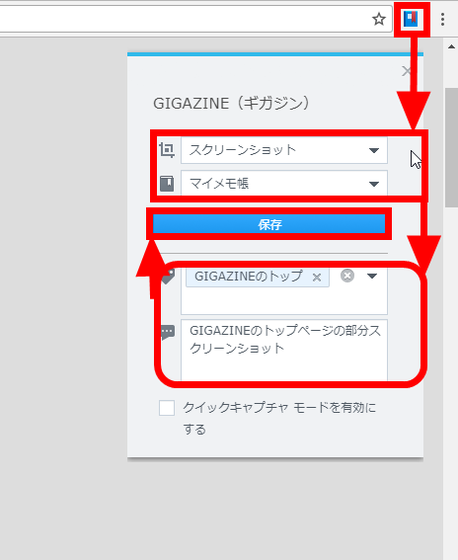Click the screenshot crop icon
458x560 pixels.
point(167,150)
